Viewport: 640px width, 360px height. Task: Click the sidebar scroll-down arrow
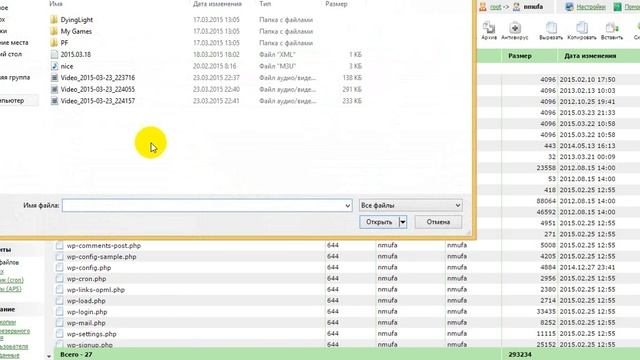point(49,356)
